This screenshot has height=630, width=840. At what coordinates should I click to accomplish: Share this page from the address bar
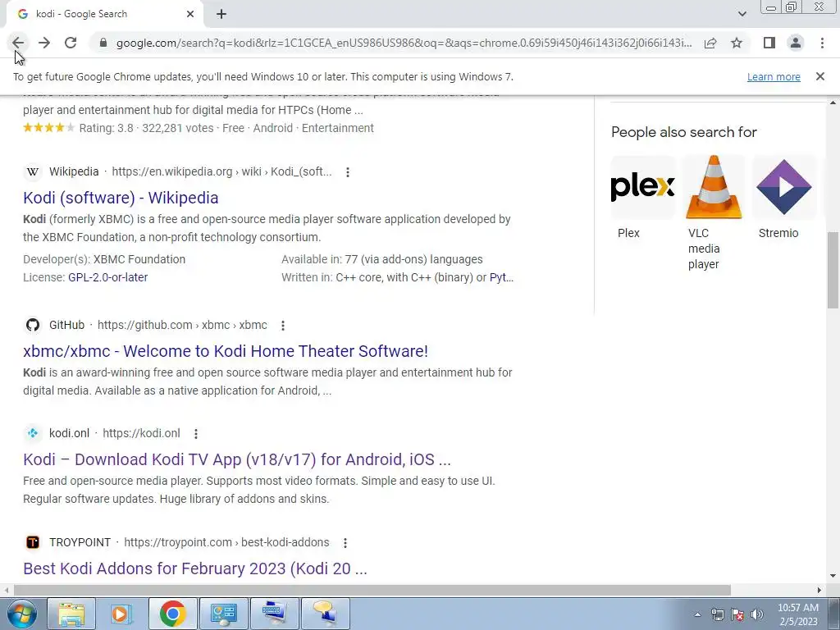(x=710, y=43)
